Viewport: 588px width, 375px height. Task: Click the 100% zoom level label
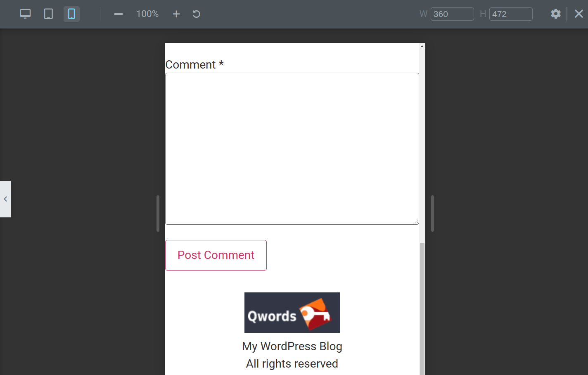tap(147, 14)
